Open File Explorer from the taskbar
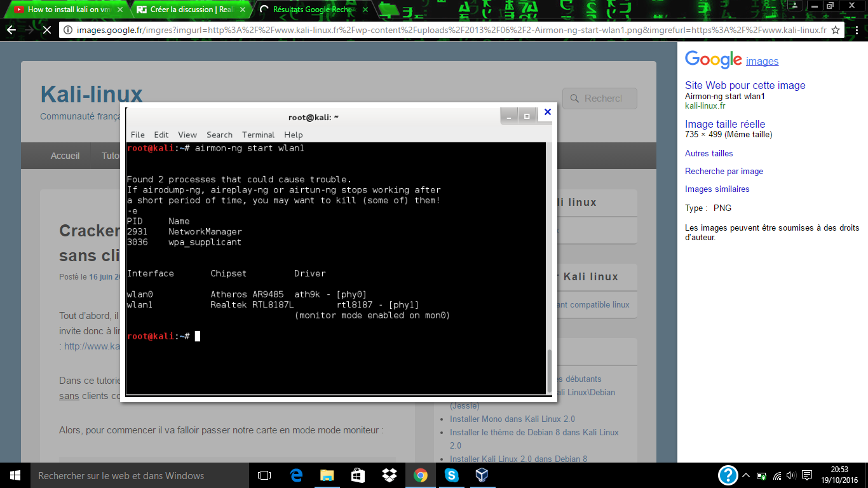This screenshot has width=868, height=488. 327,475
